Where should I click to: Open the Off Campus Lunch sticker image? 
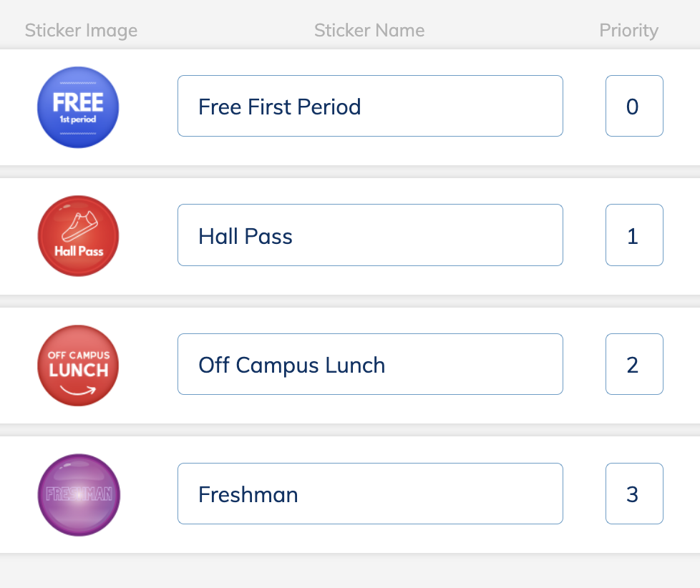coord(78,366)
